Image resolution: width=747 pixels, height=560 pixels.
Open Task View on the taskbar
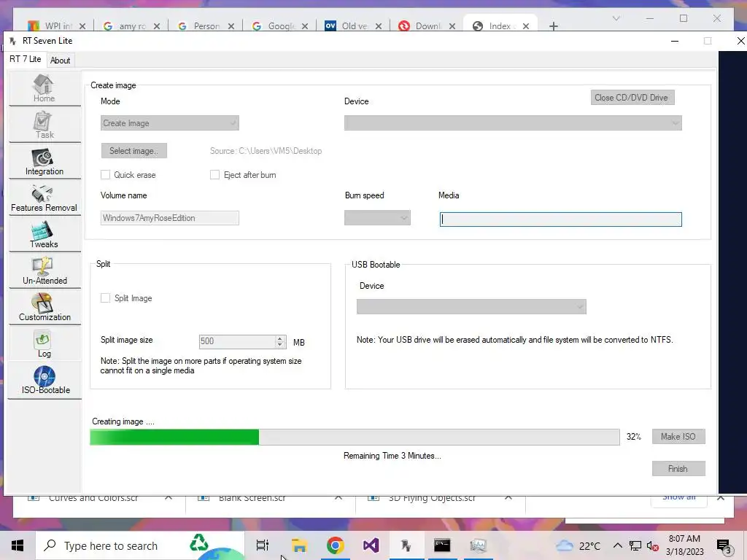click(263, 545)
